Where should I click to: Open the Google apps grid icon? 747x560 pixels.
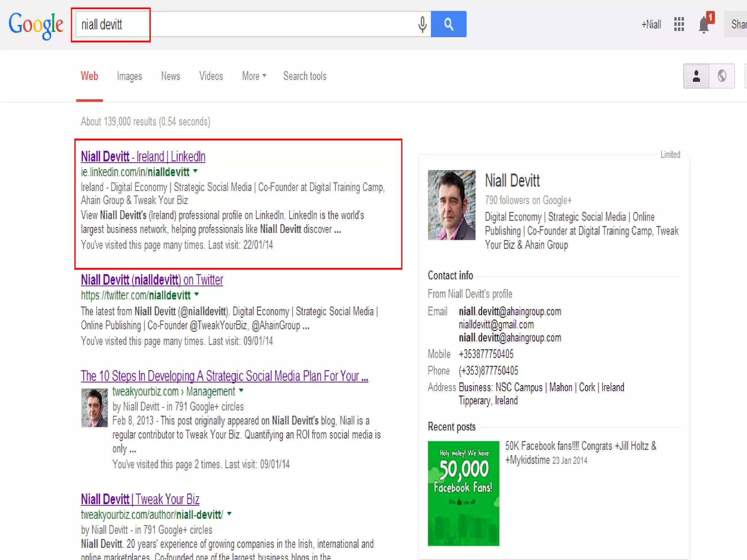pos(679,24)
